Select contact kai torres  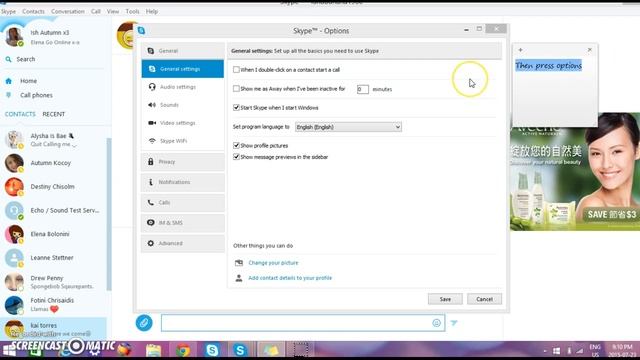pos(53,329)
